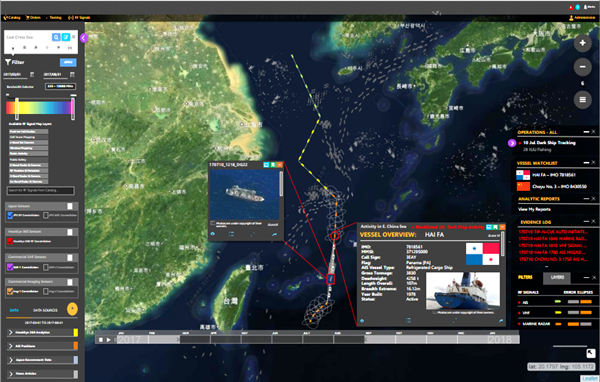Click the map zoom out minus button
This screenshot has height=382, width=600.
582,67
